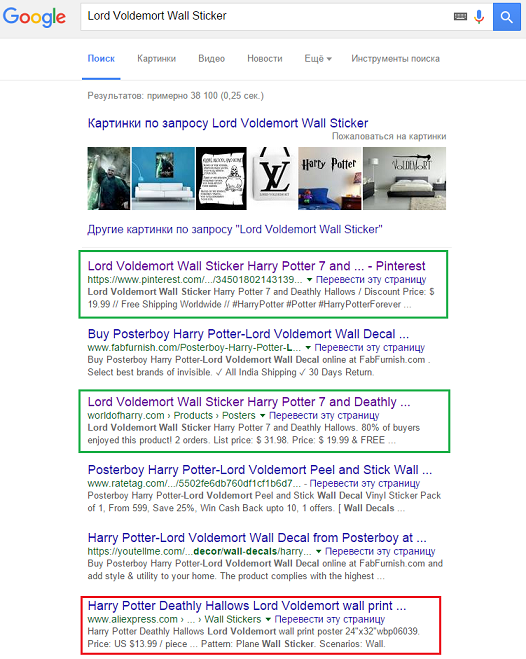Expand arrow next to aliexpress.com URL

[268, 619]
